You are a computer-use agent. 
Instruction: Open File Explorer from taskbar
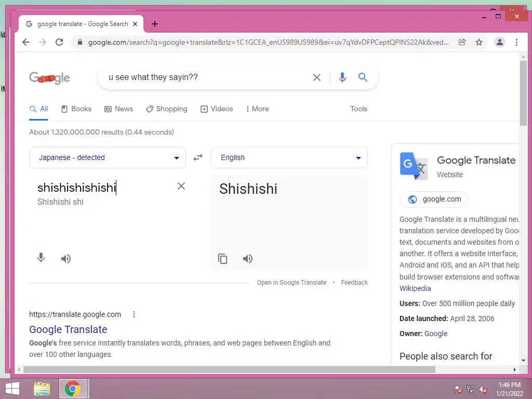(42, 389)
